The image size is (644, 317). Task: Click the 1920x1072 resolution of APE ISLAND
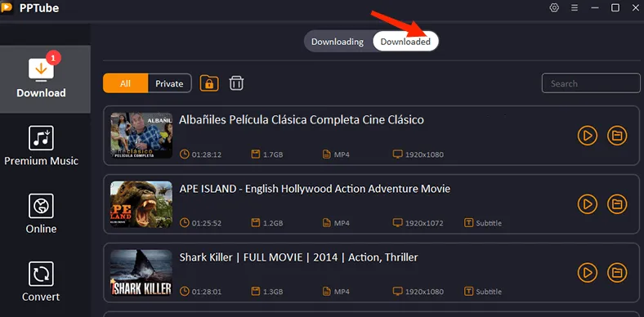418,223
